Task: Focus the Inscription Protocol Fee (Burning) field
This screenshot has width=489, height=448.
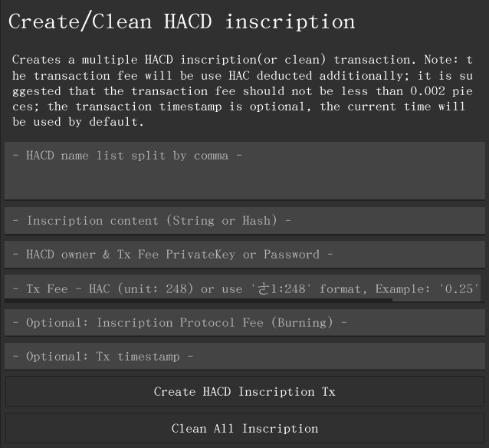Action: click(x=244, y=323)
